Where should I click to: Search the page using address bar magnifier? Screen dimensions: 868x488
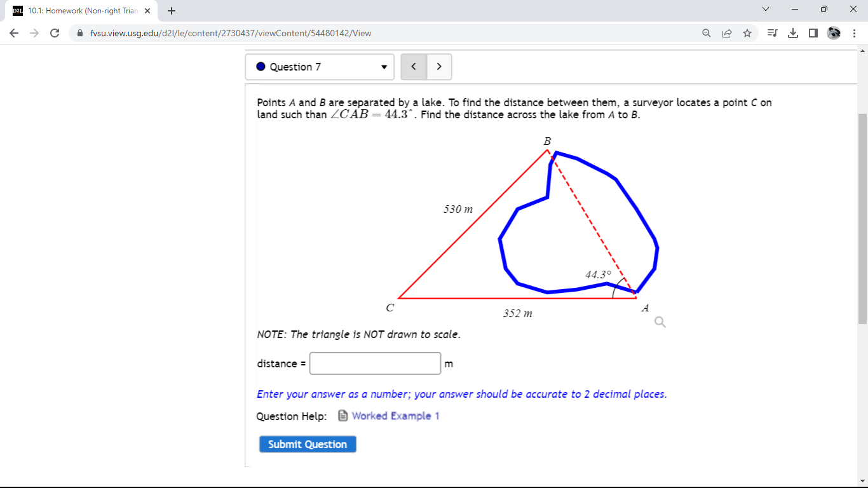click(x=706, y=32)
